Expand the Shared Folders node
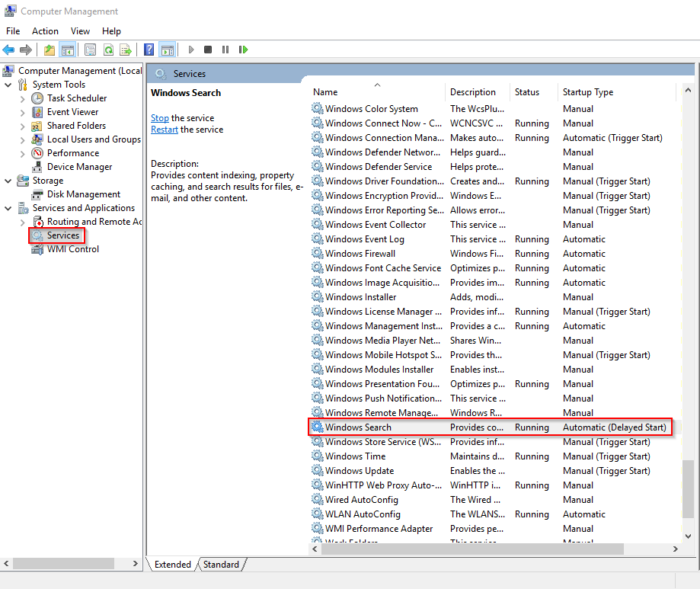 click(x=22, y=126)
